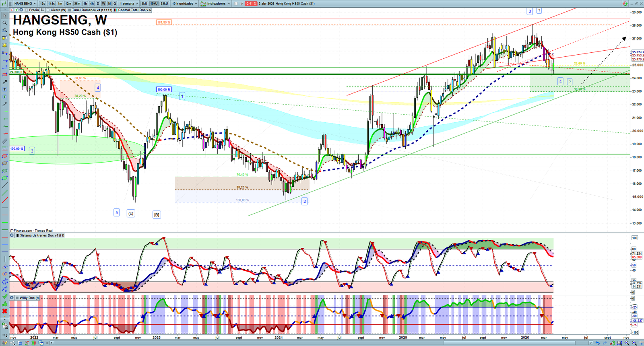Viewport: 644px width, 346px height.
Task: Select the cursor pointer tool
Action: click(4, 16)
